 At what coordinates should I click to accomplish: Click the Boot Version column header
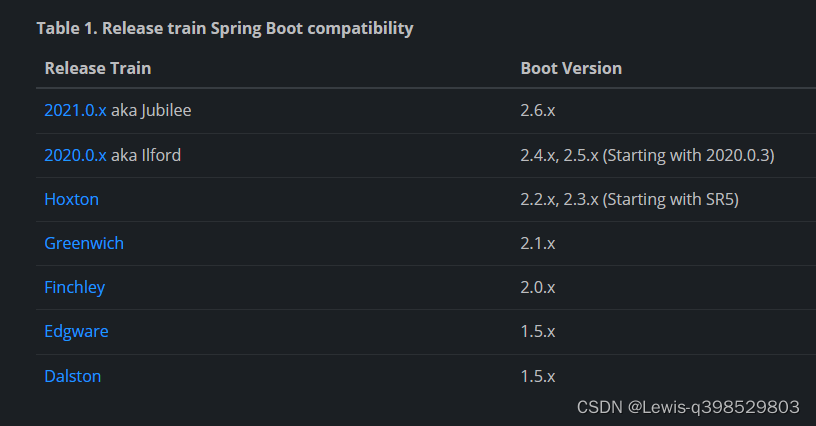point(571,68)
